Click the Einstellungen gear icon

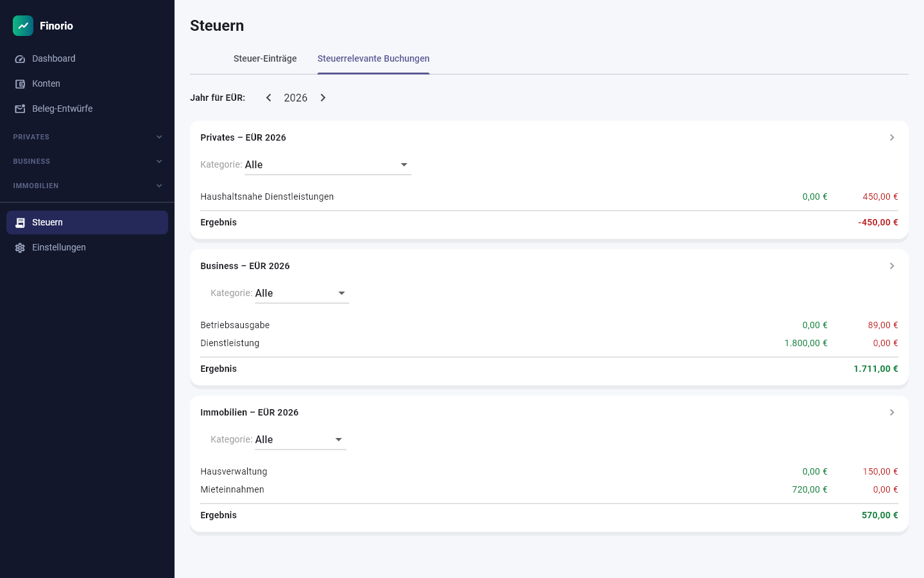pos(20,248)
